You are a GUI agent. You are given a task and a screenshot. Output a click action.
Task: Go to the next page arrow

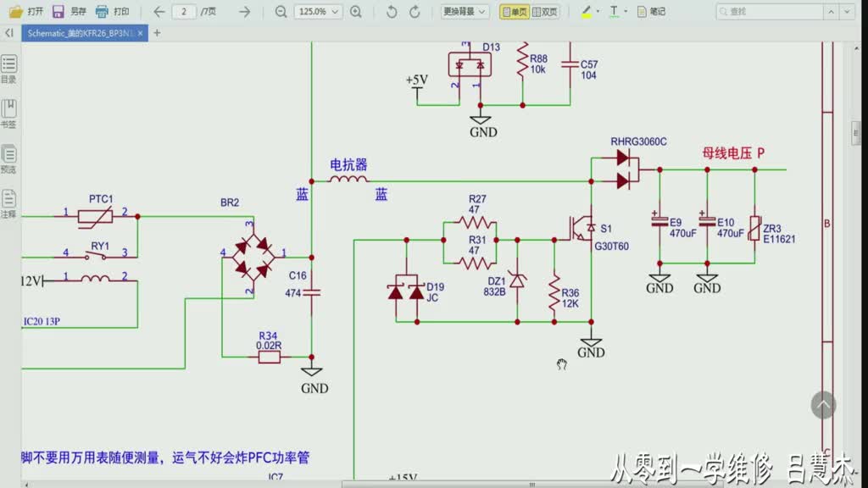[244, 12]
